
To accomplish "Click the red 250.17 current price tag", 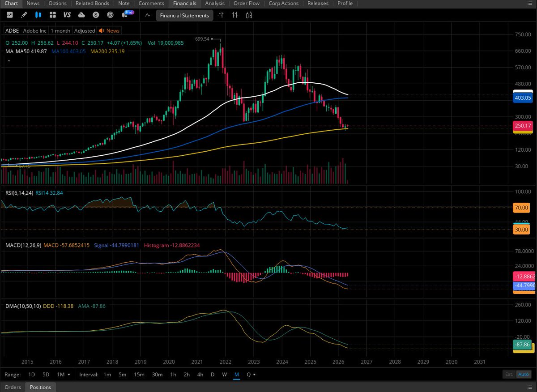I will (523, 127).
